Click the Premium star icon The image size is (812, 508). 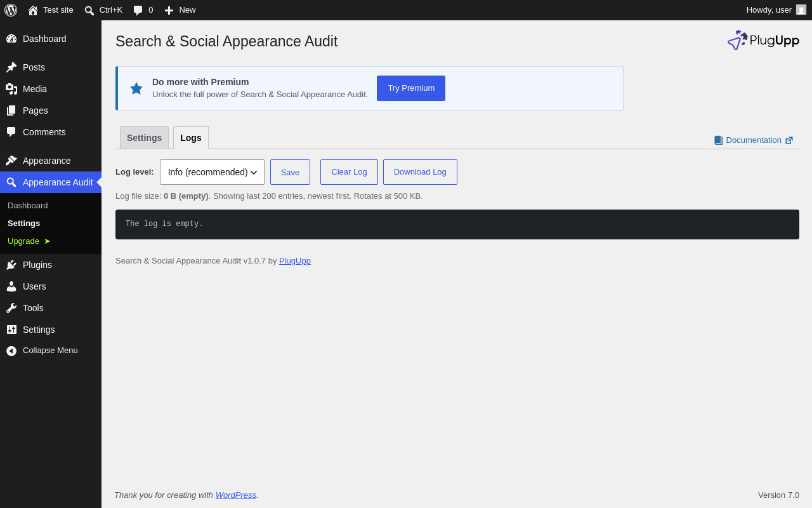click(136, 88)
